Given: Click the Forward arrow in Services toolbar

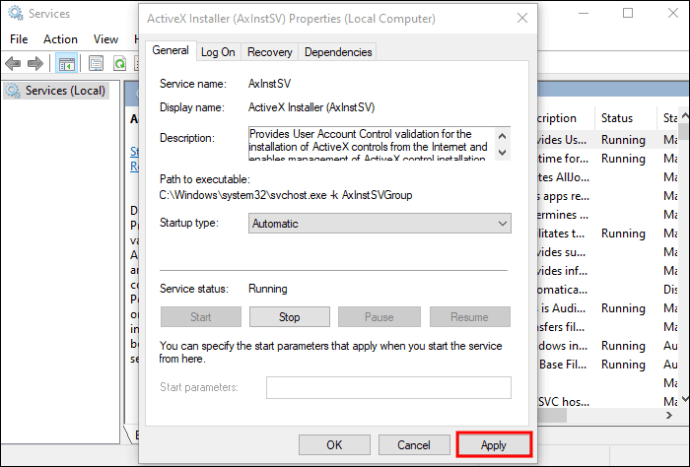Looking at the screenshot, I should click(35, 64).
